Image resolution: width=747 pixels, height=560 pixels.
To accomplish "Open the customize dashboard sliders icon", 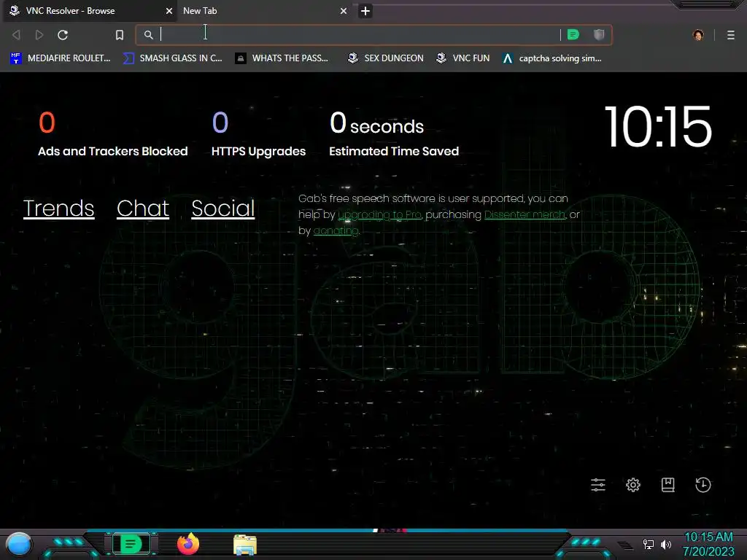I will pos(598,485).
